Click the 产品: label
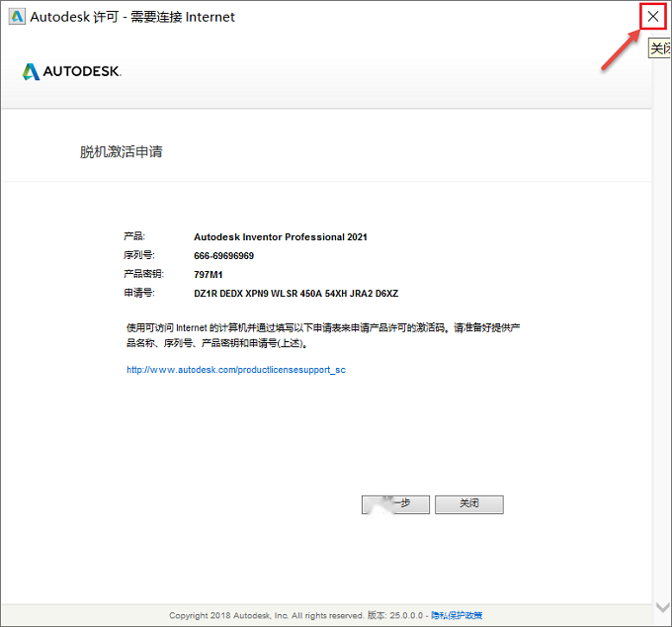Image resolution: width=672 pixels, height=627 pixels. tap(134, 236)
